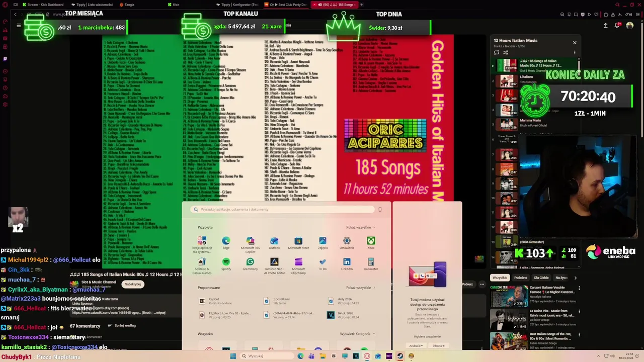Viewport: 644px width, 362px height.
Task: Select Wszystkie chip in related videos
Action: click(x=500, y=278)
